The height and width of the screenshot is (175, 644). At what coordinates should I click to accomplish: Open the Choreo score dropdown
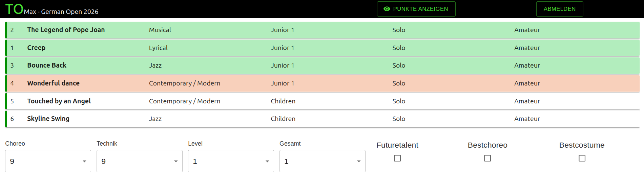click(x=48, y=161)
